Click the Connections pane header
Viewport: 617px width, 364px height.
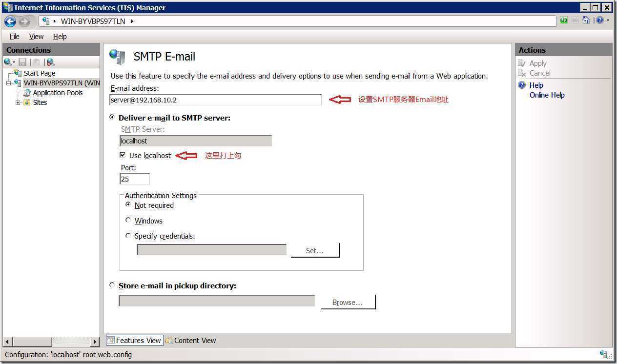click(x=51, y=50)
